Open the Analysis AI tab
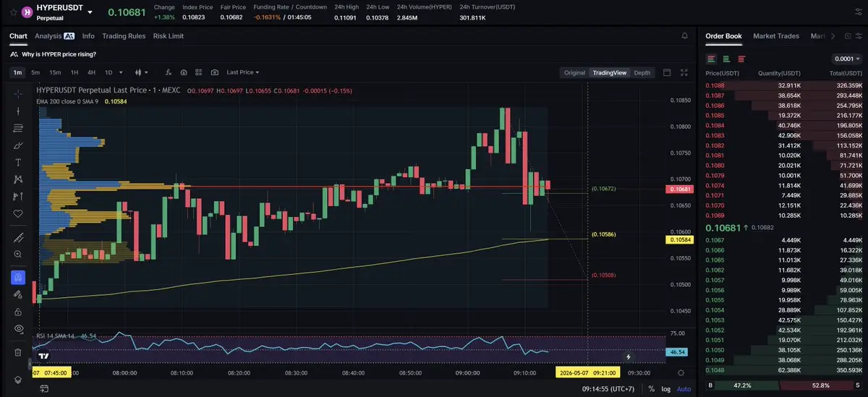 54,35
